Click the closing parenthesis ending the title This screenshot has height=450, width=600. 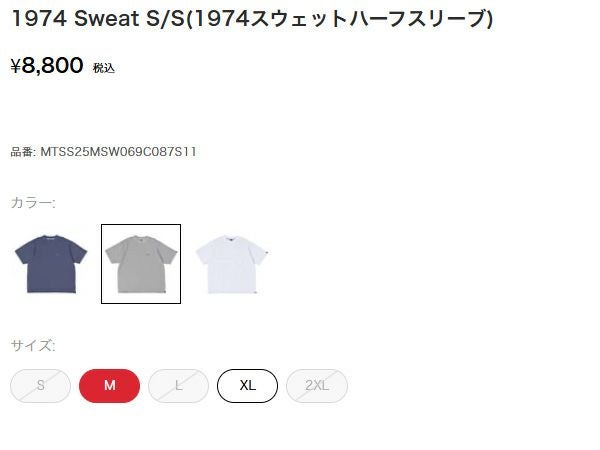[x=490, y=19]
